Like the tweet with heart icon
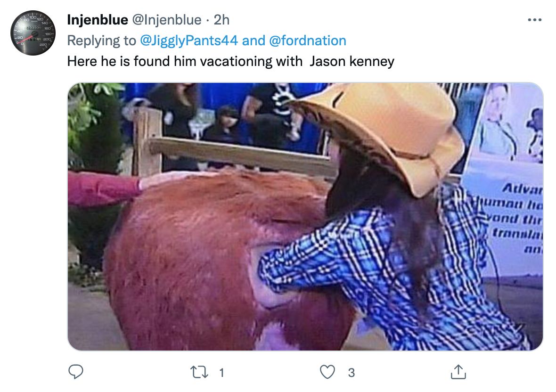Viewport: 556px width, 392px height. click(327, 372)
